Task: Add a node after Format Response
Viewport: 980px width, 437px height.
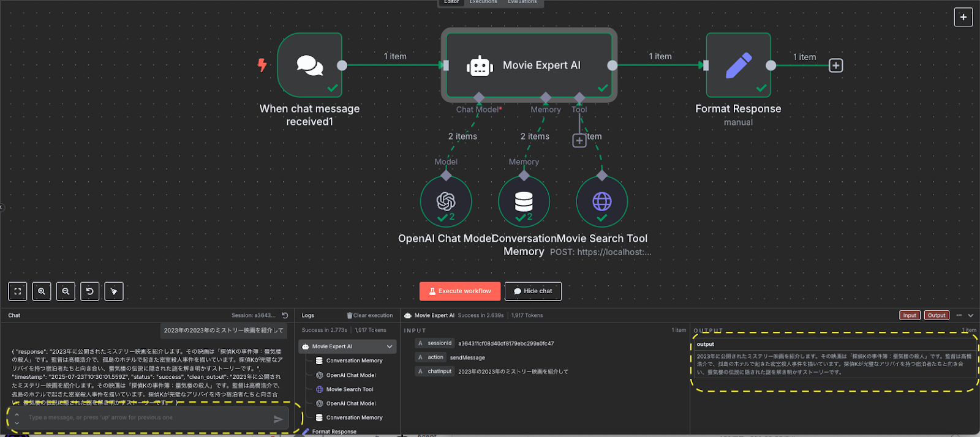Action: coord(836,65)
